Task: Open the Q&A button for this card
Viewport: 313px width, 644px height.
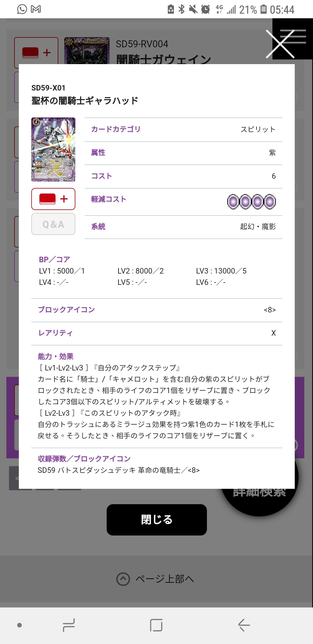Action: [53, 224]
